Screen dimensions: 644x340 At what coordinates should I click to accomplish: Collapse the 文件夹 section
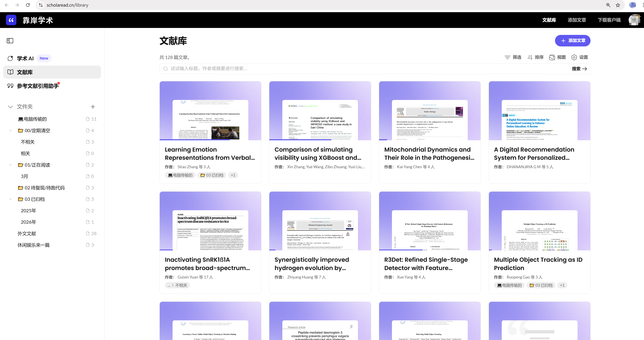pos(10,107)
